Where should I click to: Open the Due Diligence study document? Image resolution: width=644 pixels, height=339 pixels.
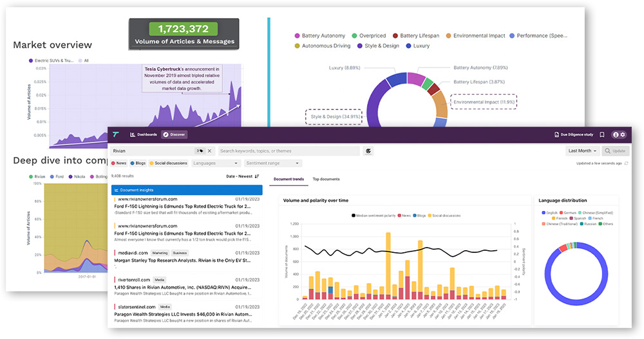(574, 134)
